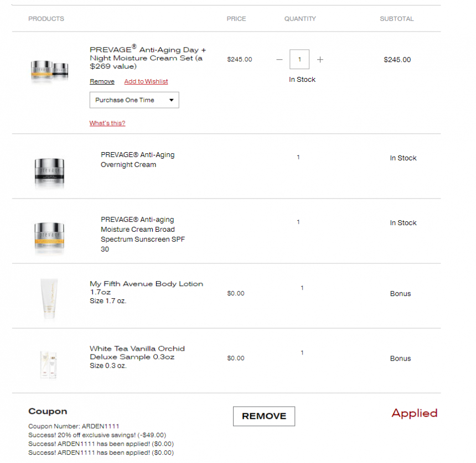476x463 pixels.
Task: Remove the PREVAGE set from cart
Action: click(x=102, y=81)
